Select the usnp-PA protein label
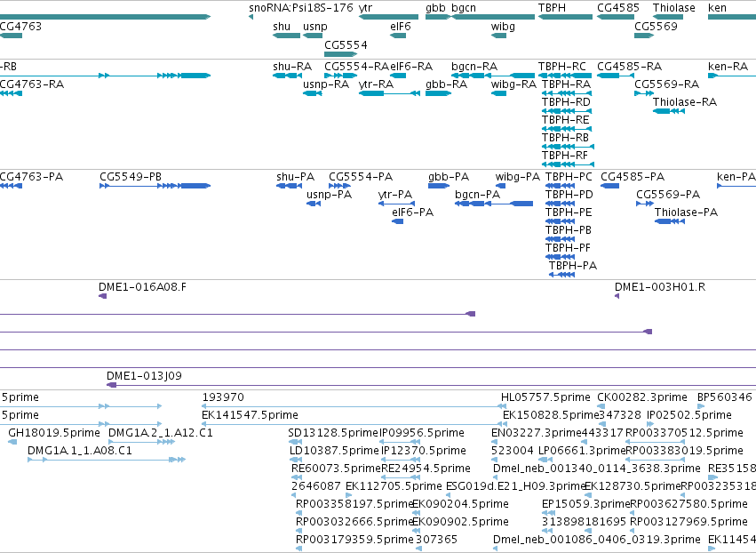 [x=330, y=195]
